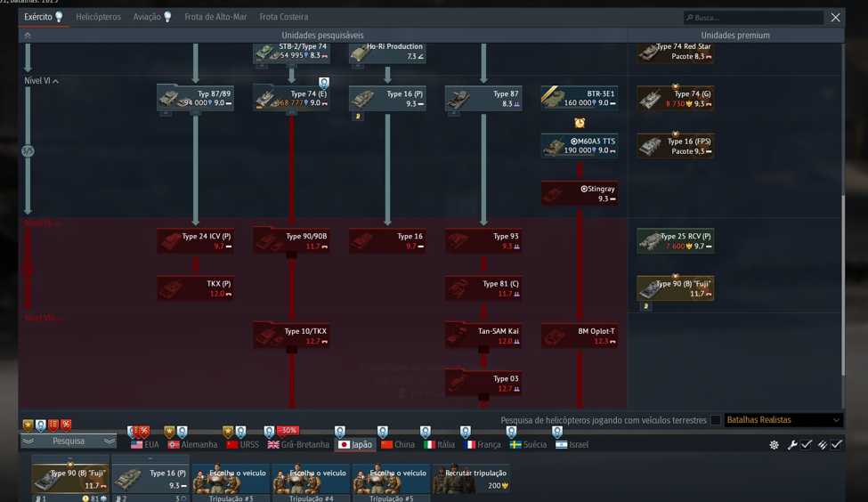Switch to the China nation tab
Screen dimensions: 868x502
click(398, 444)
